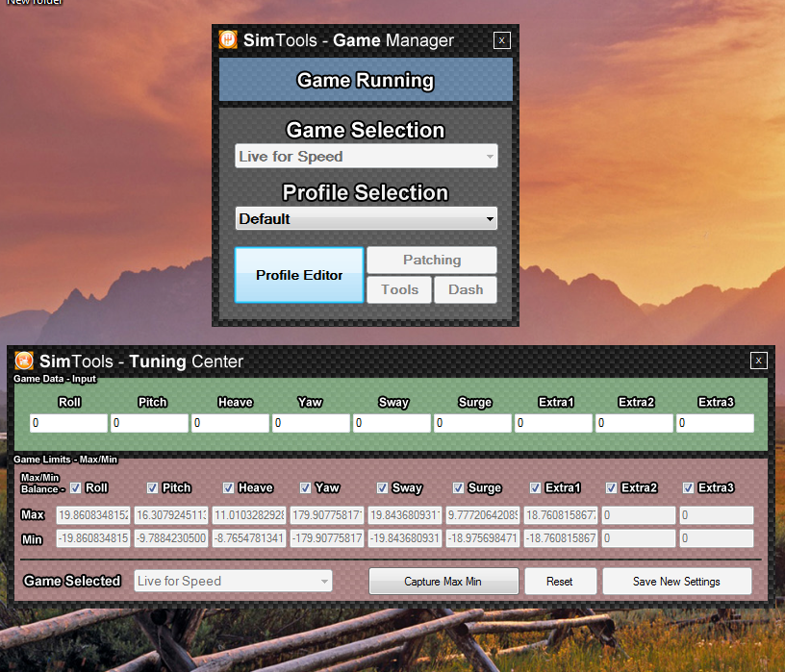Click the Pitch Max value 16.307924511

171,515
